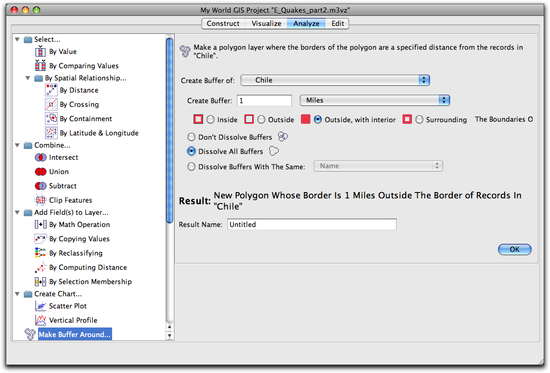Collapse the Combine... tree folder
Screen dimensions: 550x373
click(17, 145)
